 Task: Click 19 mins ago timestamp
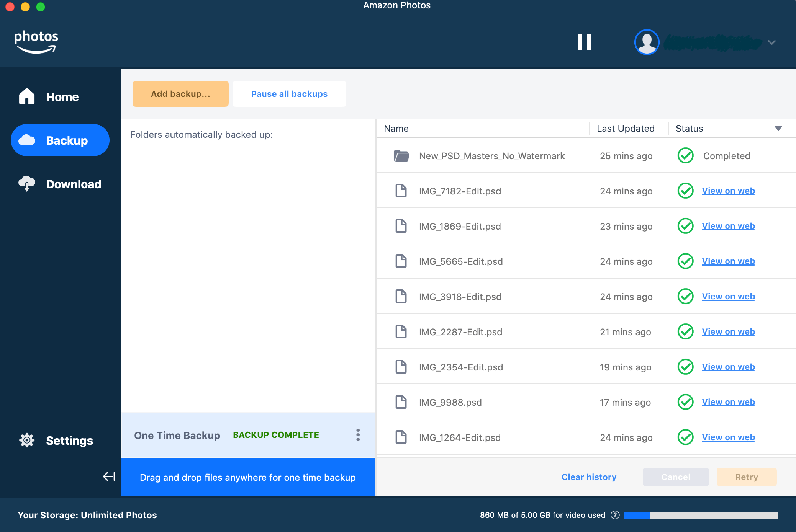pyautogui.click(x=626, y=367)
